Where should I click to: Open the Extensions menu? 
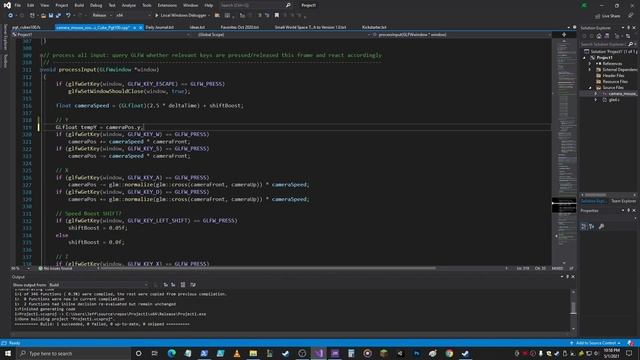point(167,5)
